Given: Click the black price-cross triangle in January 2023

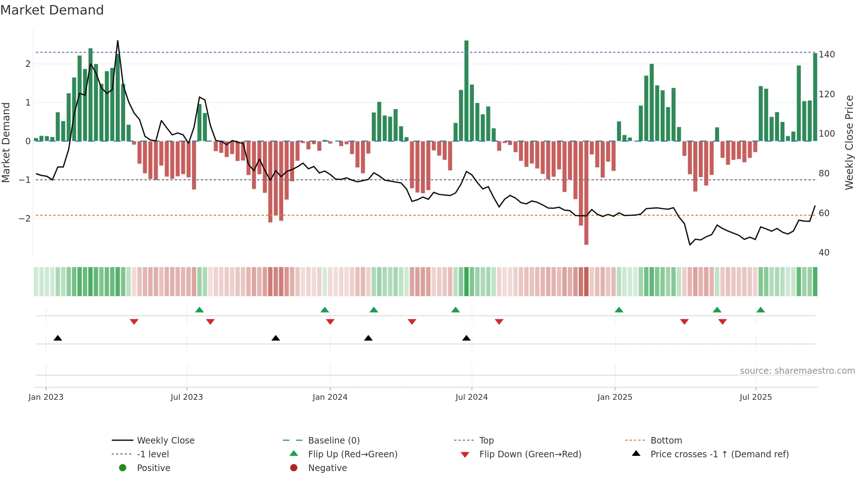Looking at the screenshot, I should pos(58,338).
